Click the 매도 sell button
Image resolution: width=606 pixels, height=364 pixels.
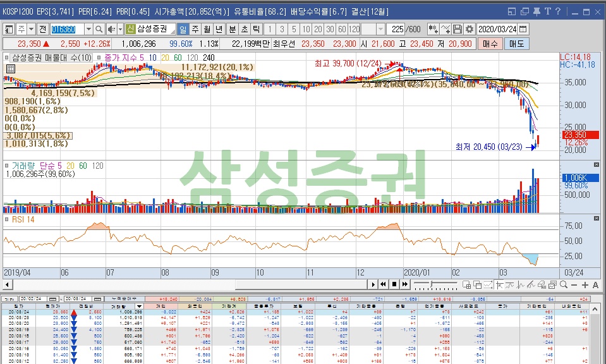point(516,44)
